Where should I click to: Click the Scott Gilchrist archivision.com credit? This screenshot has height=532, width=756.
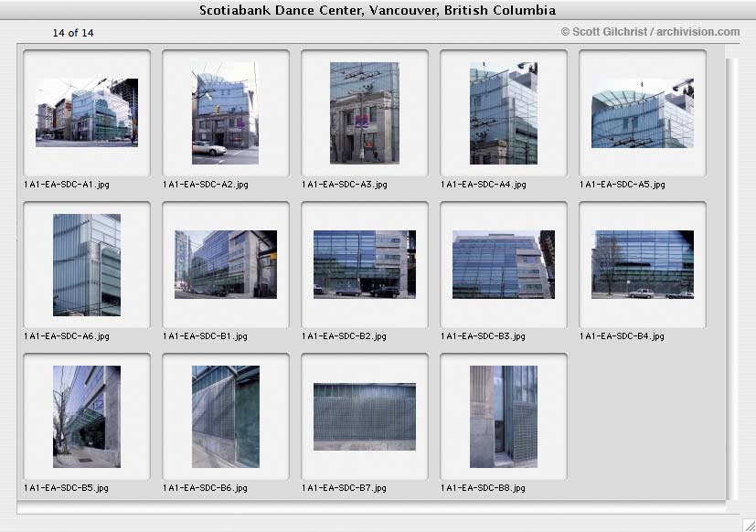click(x=650, y=32)
